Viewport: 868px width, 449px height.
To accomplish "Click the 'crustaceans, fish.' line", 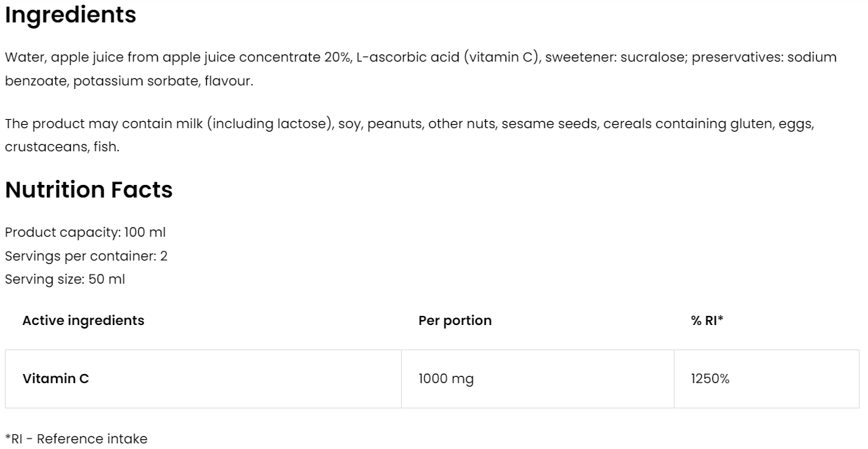I will [62, 147].
